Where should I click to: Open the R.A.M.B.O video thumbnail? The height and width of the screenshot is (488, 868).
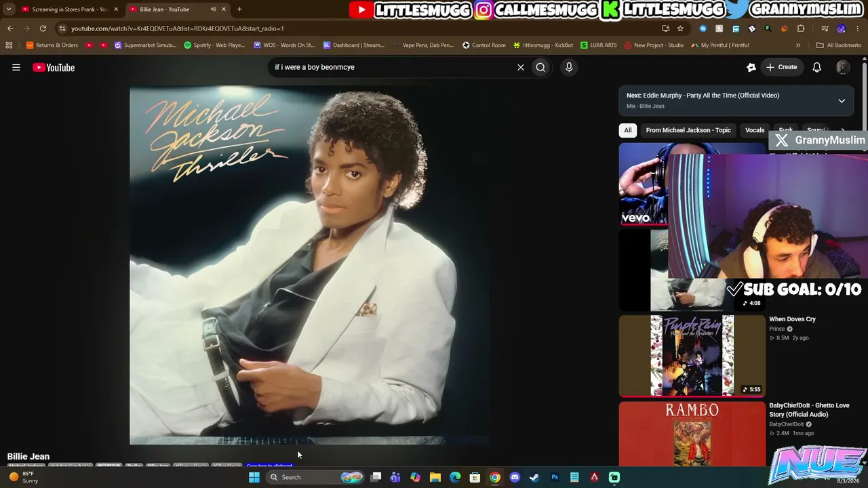click(692, 434)
